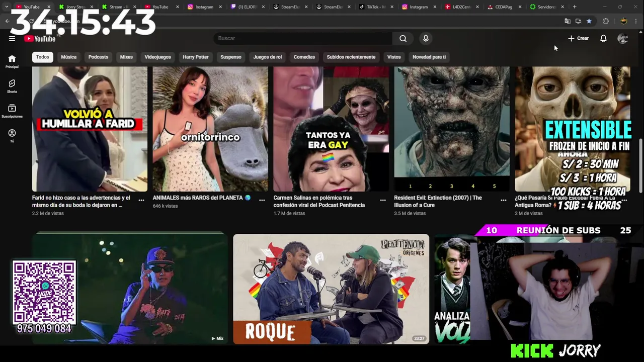This screenshot has height=362, width=644.
Task: Open Shorts from the sidebar
Action: click(x=12, y=86)
